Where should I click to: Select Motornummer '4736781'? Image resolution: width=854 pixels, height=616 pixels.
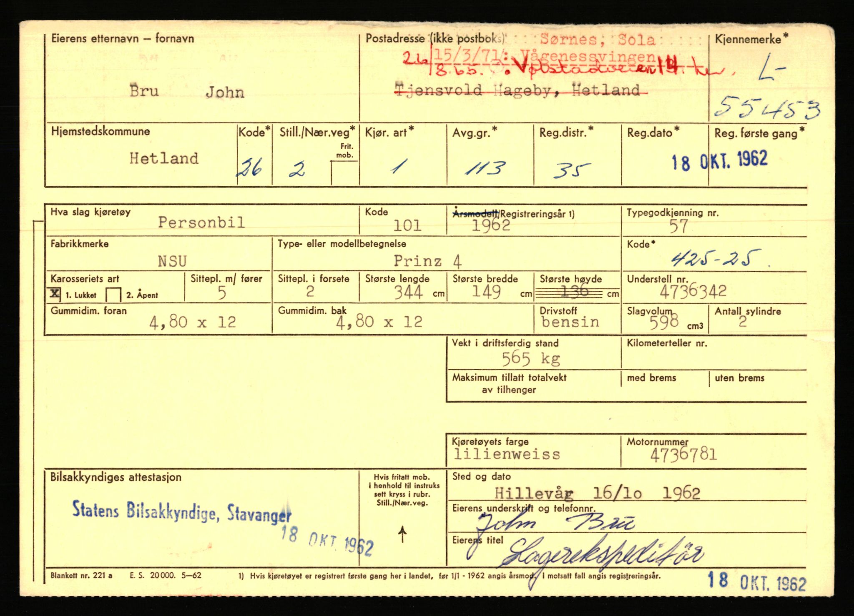pos(683,454)
